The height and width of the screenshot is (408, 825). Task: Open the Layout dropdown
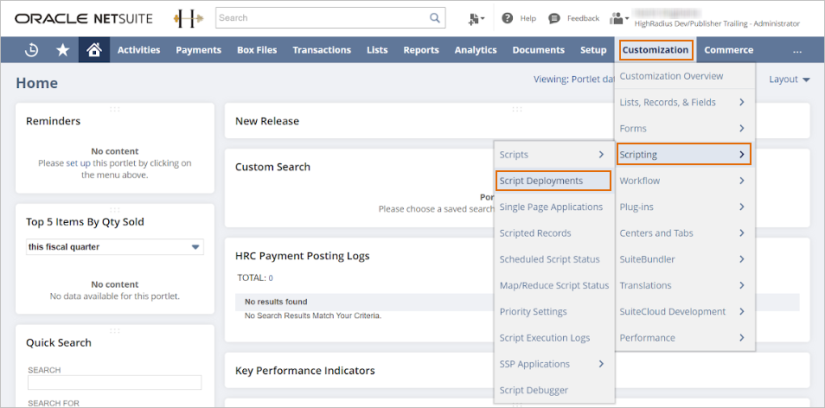coord(789,79)
